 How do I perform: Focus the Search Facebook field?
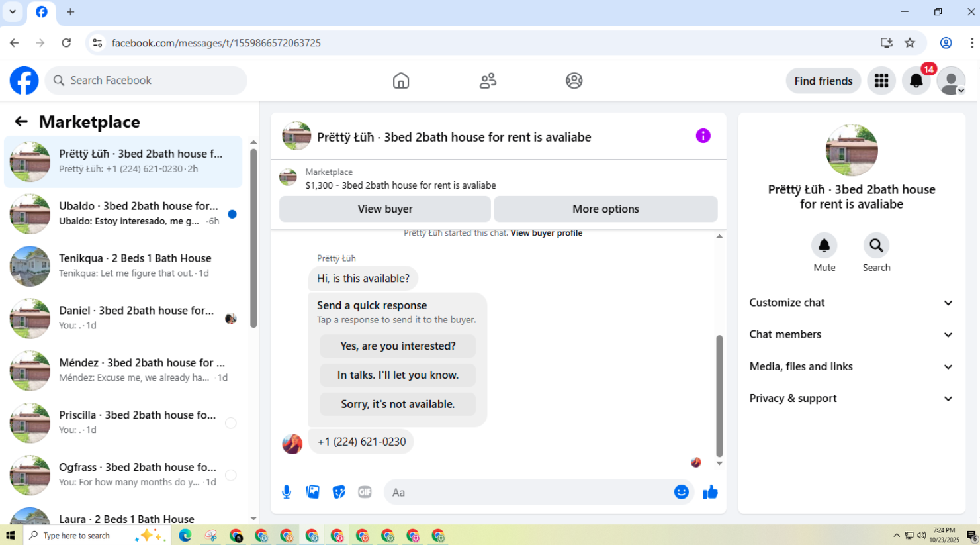(146, 81)
